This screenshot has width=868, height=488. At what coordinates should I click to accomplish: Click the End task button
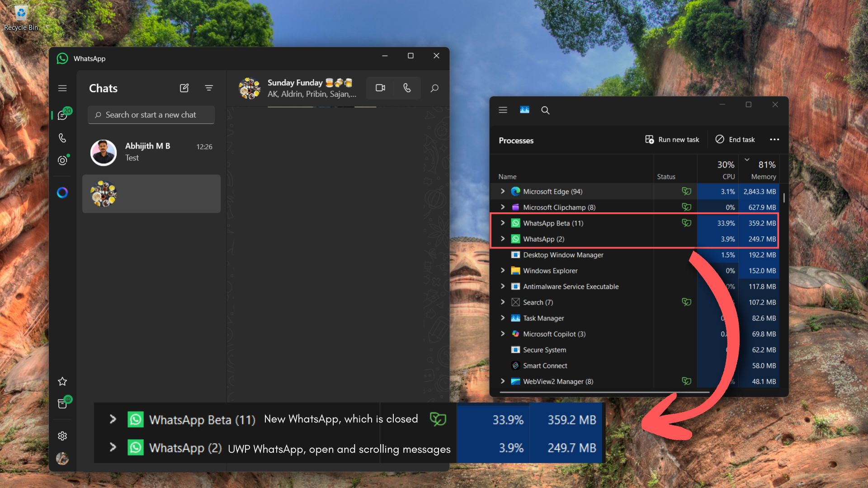[734, 139]
